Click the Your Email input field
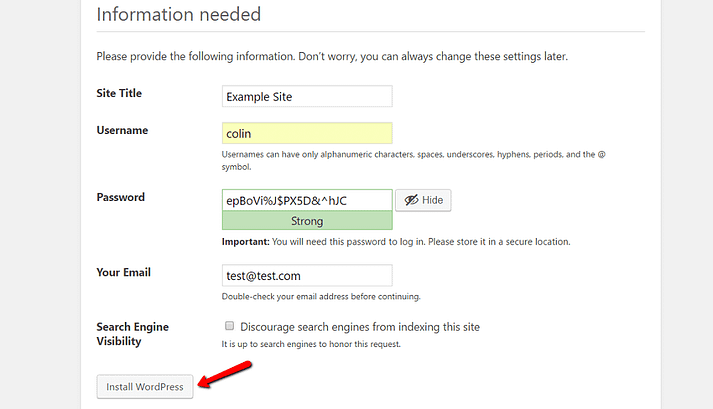The height and width of the screenshot is (409, 713). pyautogui.click(x=307, y=275)
